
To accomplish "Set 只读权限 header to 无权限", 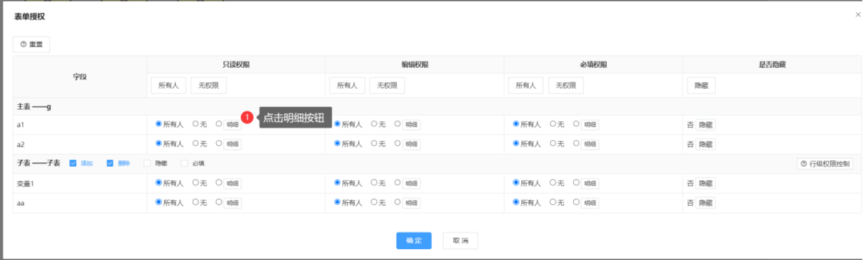I will 208,86.
